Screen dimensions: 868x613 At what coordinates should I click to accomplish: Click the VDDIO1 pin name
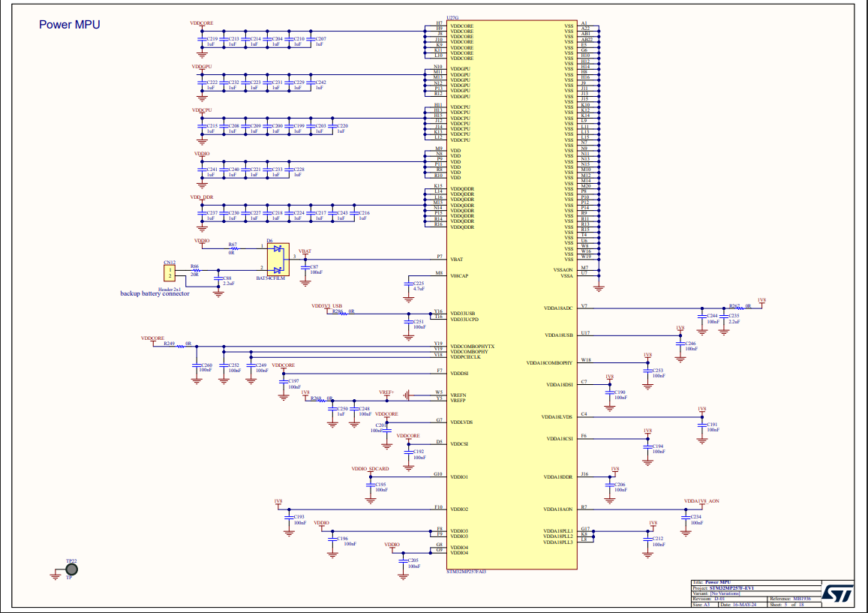coord(459,476)
